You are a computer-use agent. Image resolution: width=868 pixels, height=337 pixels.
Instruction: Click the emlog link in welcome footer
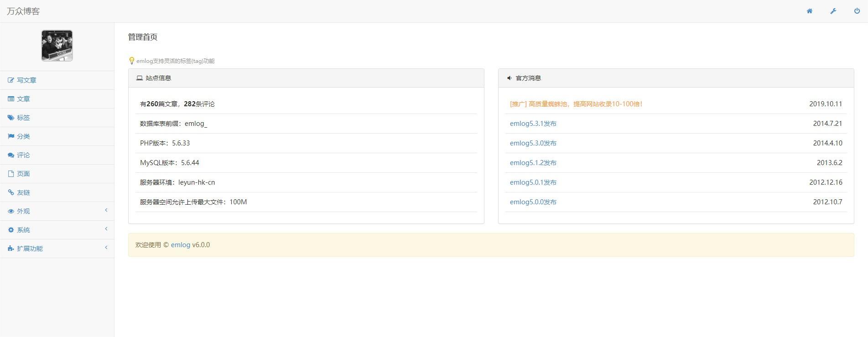point(180,245)
